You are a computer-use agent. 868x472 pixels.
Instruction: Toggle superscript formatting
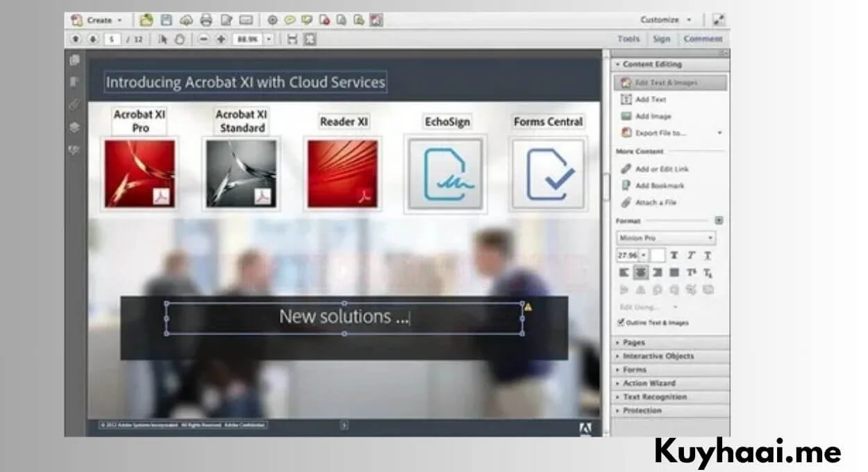click(691, 273)
